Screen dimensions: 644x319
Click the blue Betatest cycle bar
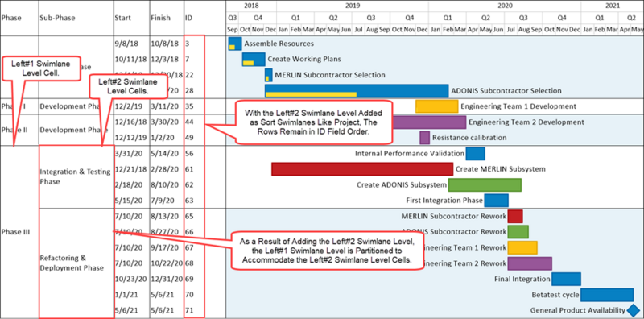607,295
